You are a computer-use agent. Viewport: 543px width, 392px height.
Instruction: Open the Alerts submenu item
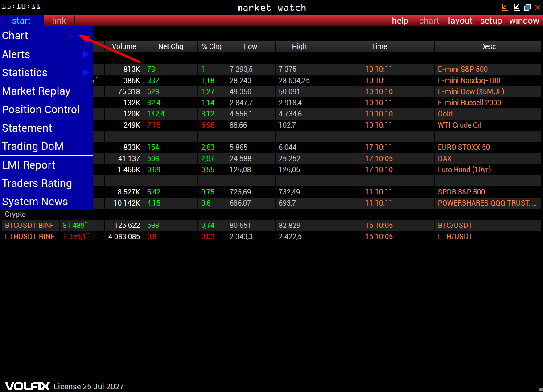click(46, 54)
